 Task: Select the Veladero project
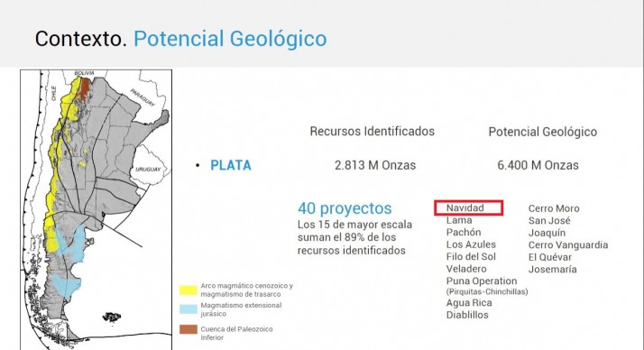466,269
